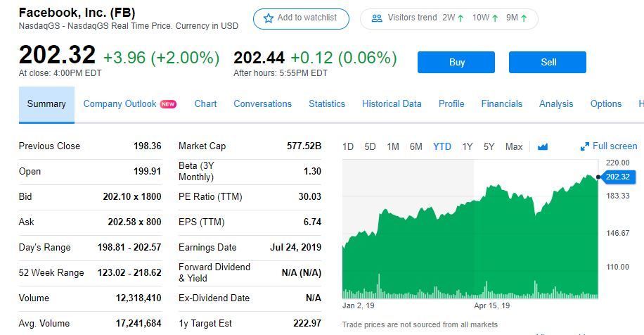Click the main price 202.32

click(x=57, y=55)
